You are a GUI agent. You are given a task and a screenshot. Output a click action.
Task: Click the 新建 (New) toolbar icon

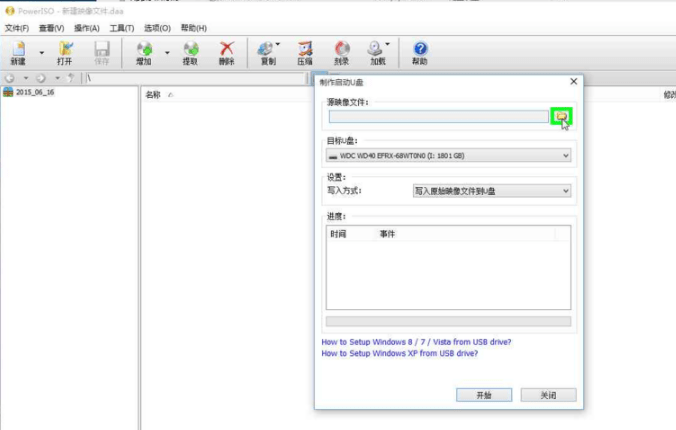click(x=19, y=53)
